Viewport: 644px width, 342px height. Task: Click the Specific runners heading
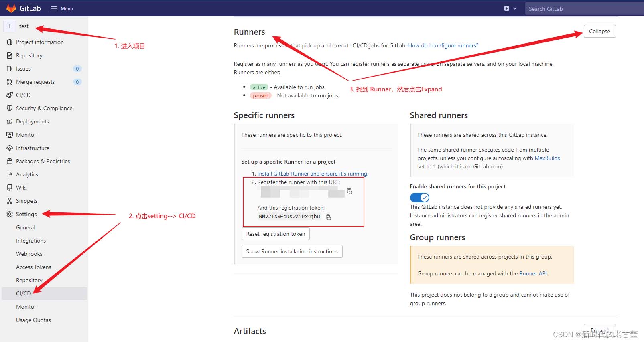264,115
